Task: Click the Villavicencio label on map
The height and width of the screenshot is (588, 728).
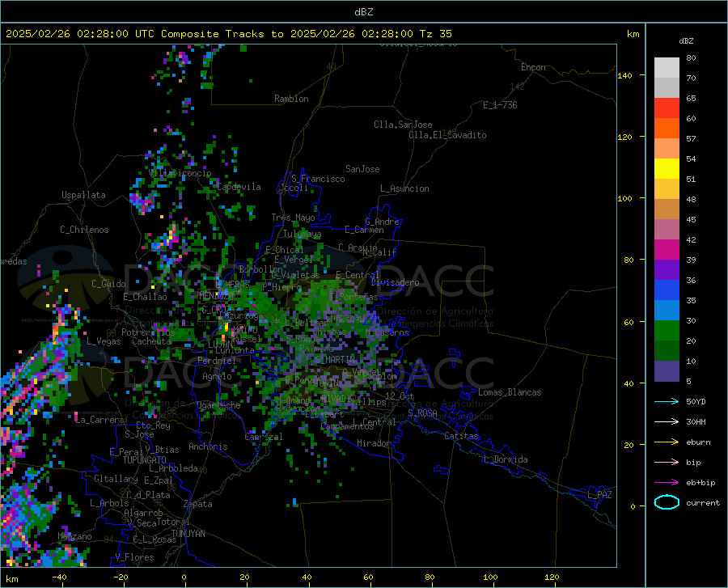Action: coord(180,173)
